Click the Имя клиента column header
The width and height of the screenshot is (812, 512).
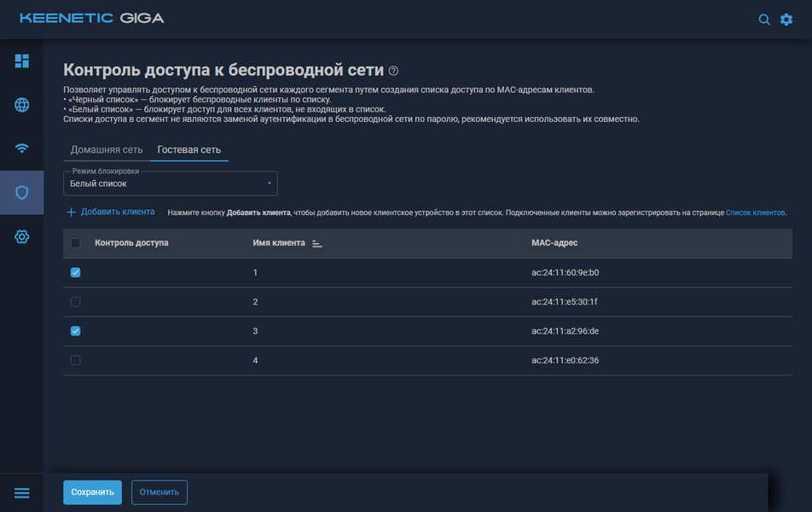[279, 243]
